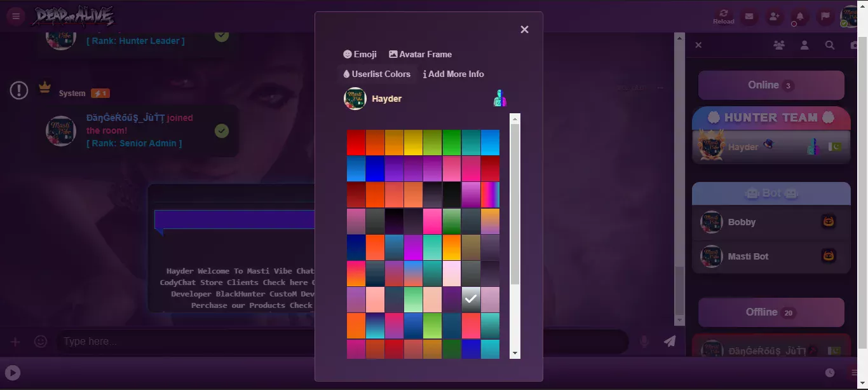
Task: Focus the Type here message field
Action: click(343, 342)
